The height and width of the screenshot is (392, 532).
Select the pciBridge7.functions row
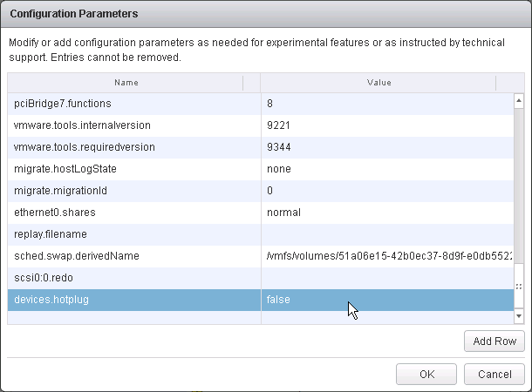coord(261,104)
